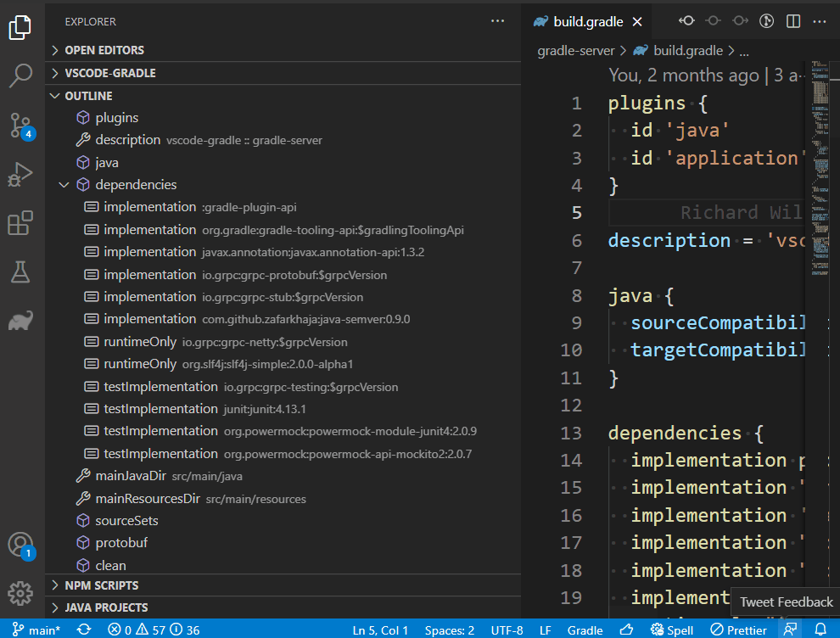Change file encoding UTF-8
The height and width of the screenshot is (638, 840).
point(507,630)
